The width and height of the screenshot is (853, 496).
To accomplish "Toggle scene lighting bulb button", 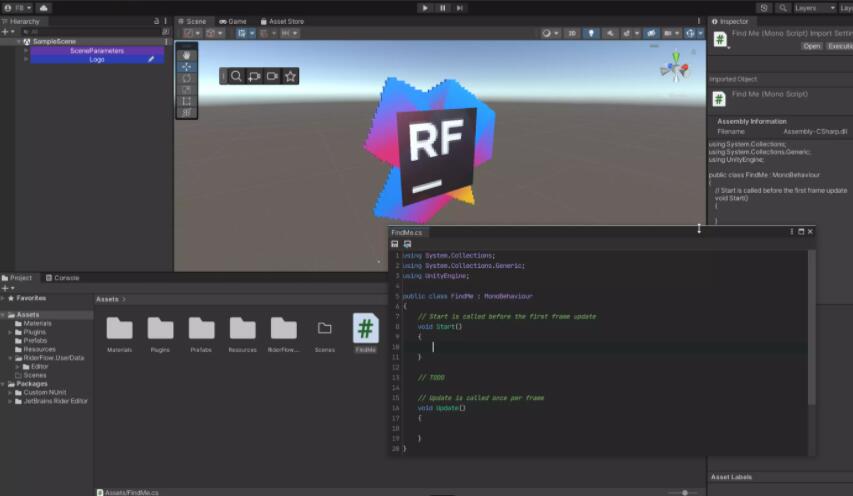I will coord(591,33).
